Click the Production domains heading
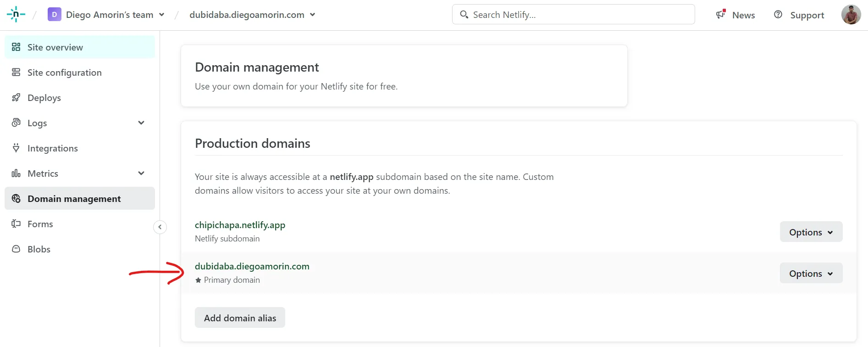Viewport: 868px width, 347px height. tap(253, 143)
